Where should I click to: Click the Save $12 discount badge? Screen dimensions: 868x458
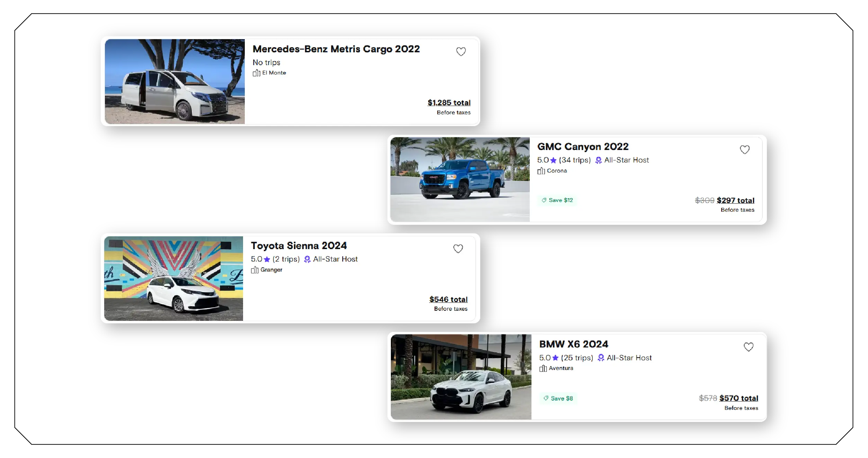click(x=557, y=200)
